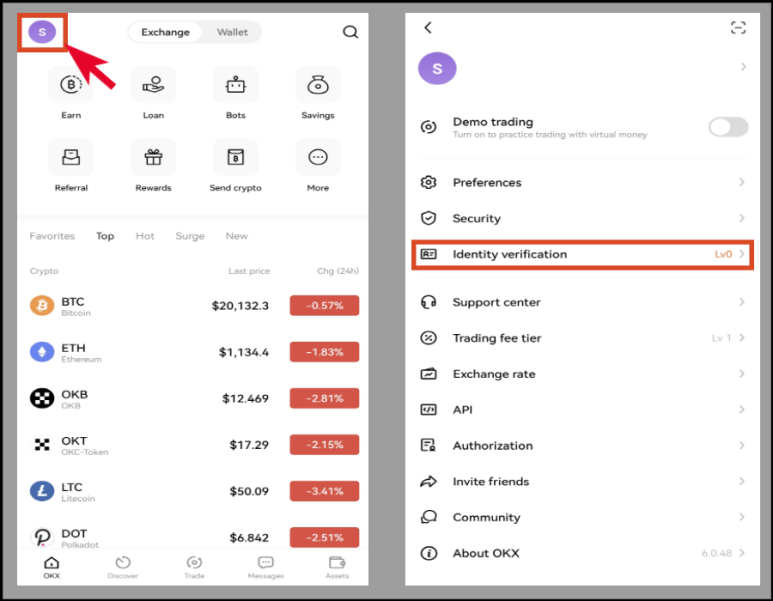Toggle the Demo trading switch
This screenshot has width=773, height=601.
point(729,127)
